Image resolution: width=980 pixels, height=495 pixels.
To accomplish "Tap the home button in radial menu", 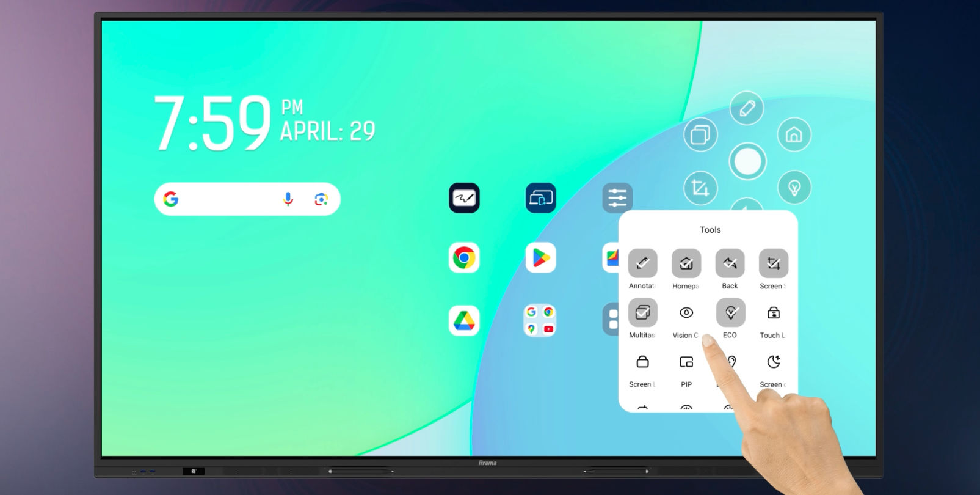I will tap(794, 134).
